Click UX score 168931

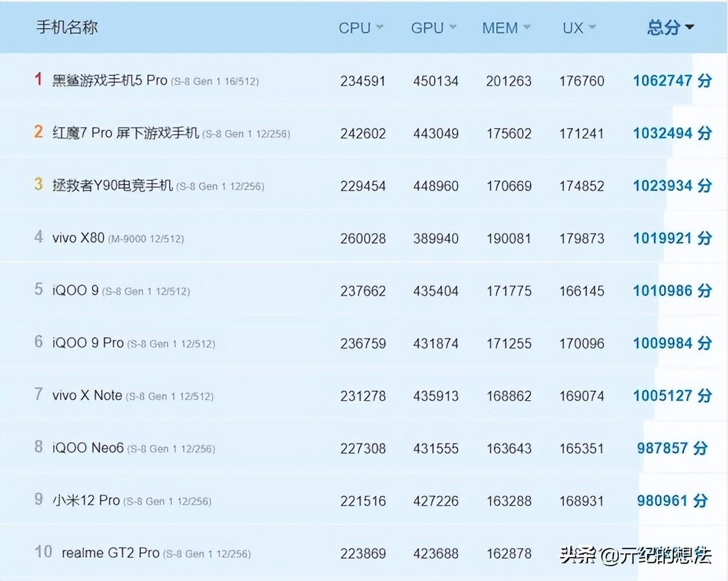pyautogui.click(x=581, y=501)
